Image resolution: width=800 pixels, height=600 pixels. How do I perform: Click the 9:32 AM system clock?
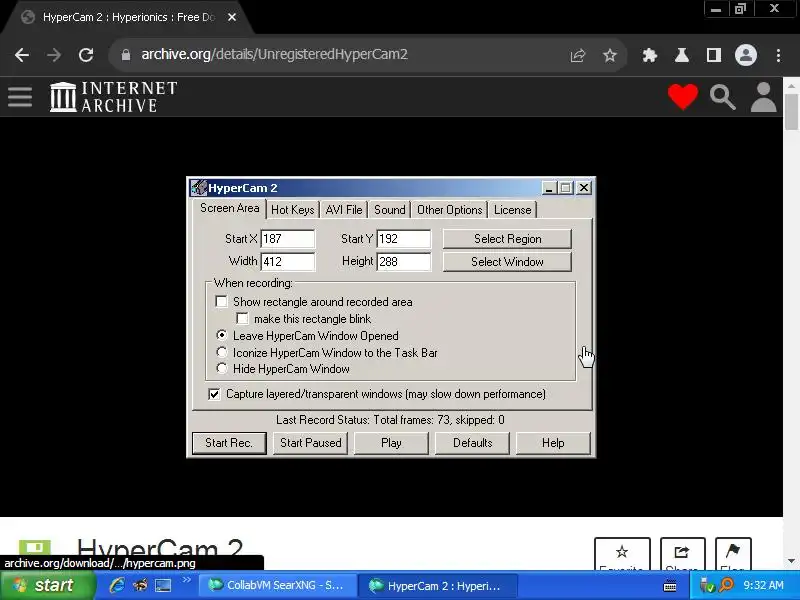click(x=763, y=585)
